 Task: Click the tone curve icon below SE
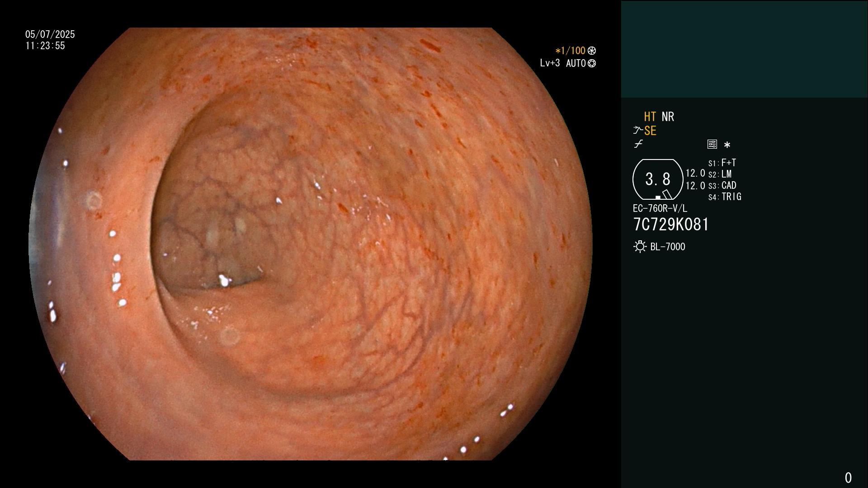click(x=638, y=144)
